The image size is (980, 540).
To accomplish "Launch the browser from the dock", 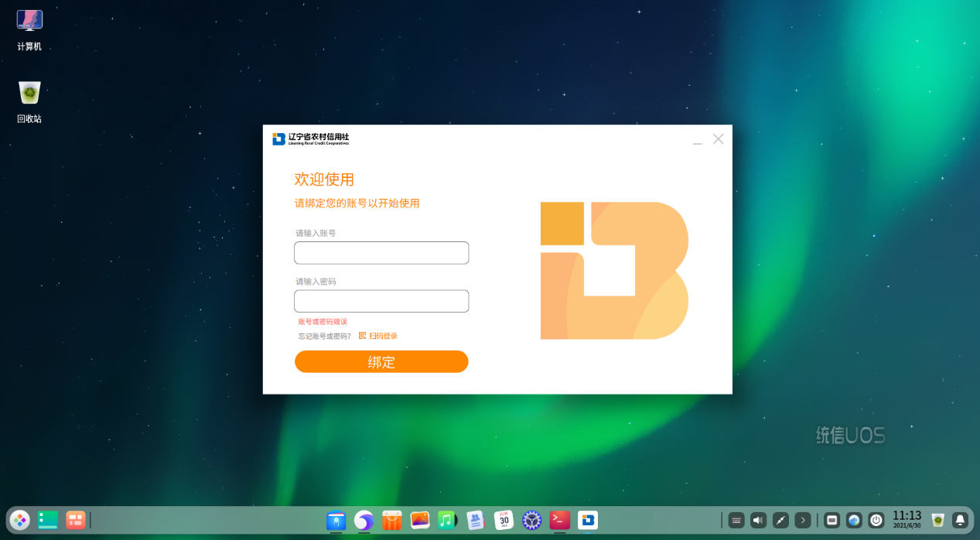I will 364,521.
